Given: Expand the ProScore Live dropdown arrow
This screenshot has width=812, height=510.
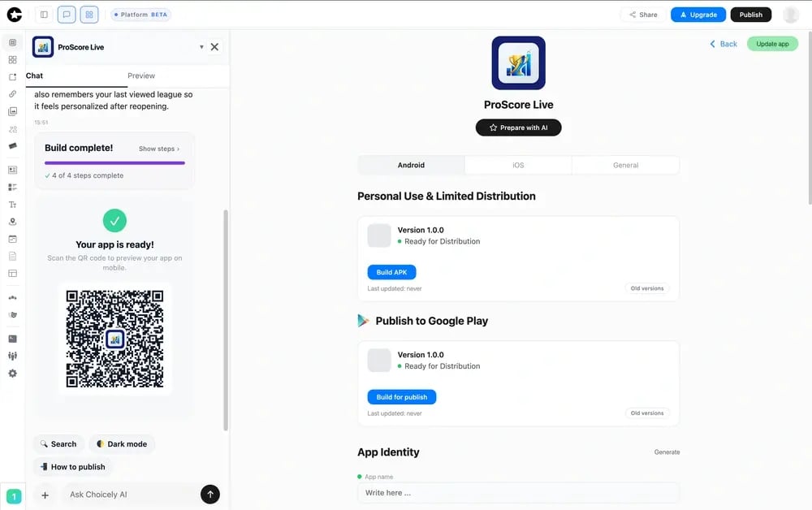Looking at the screenshot, I should tap(201, 47).
